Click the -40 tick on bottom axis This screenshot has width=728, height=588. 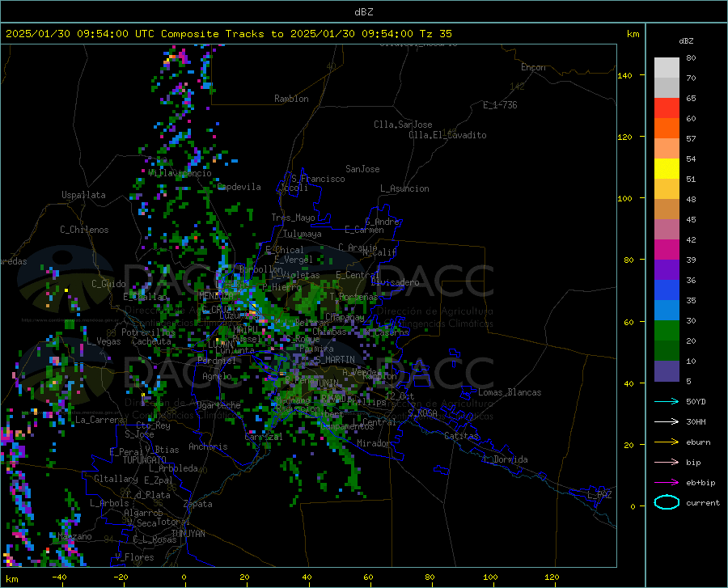coord(59,577)
